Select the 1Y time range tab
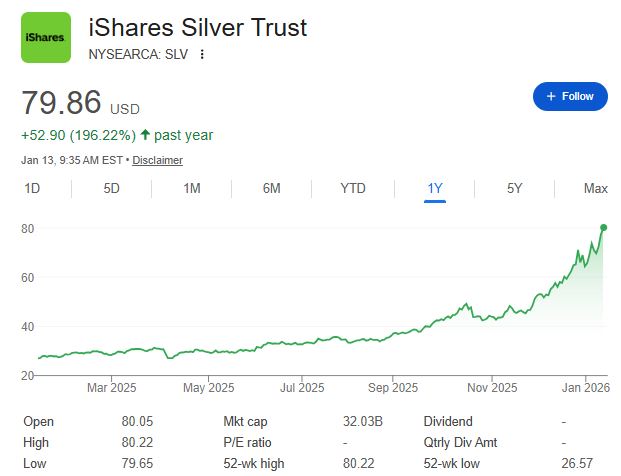621x476 pixels. (x=434, y=188)
